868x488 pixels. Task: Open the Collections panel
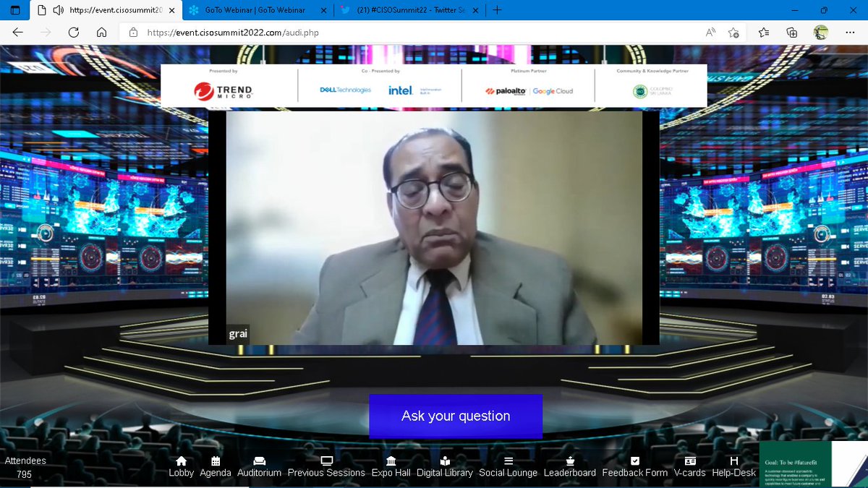(792, 33)
